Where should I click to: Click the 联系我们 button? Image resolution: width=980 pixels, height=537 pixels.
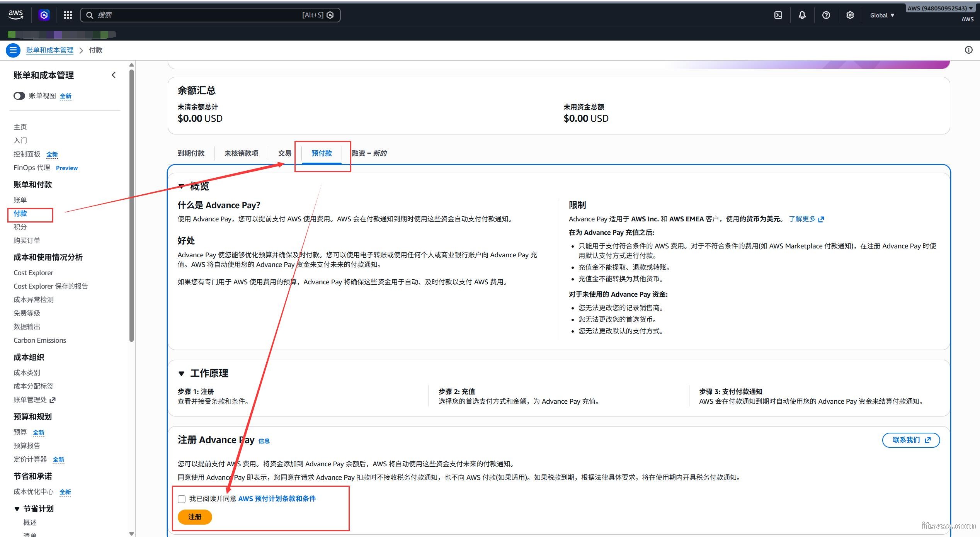tap(911, 440)
